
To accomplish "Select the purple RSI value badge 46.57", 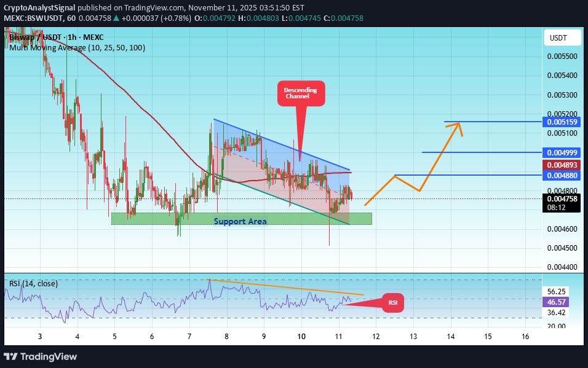I will point(557,302).
